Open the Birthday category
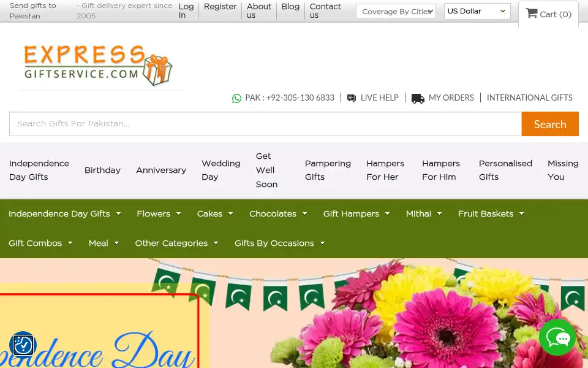Viewport: 588px width, 368px height. click(x=102, y=170)
